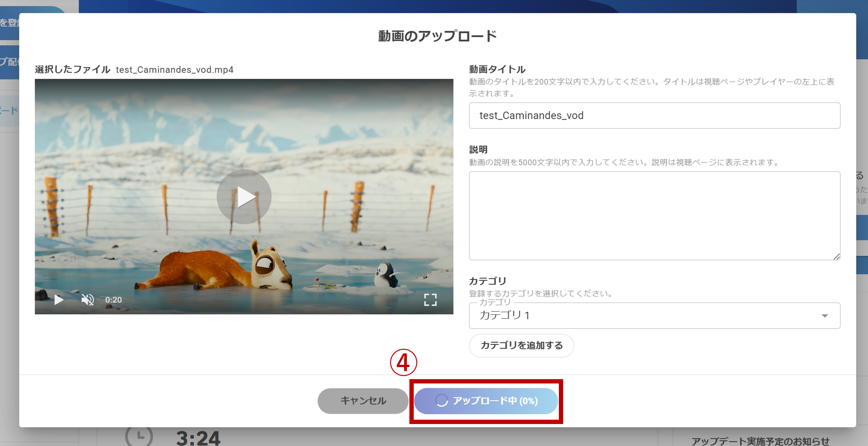The width and height of the screenshot is (868, 446).
Task: Click the clock icon behind the dialog
Action: (139, 436)
